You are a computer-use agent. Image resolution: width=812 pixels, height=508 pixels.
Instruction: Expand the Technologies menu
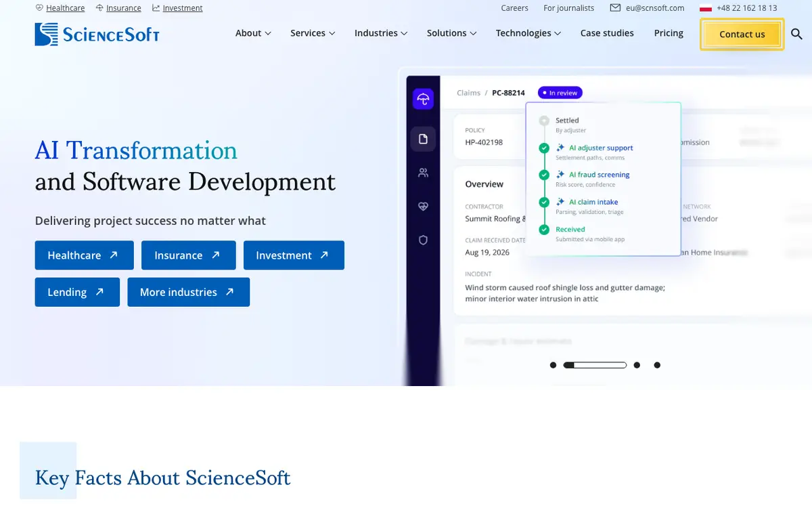tap(528, 33)
